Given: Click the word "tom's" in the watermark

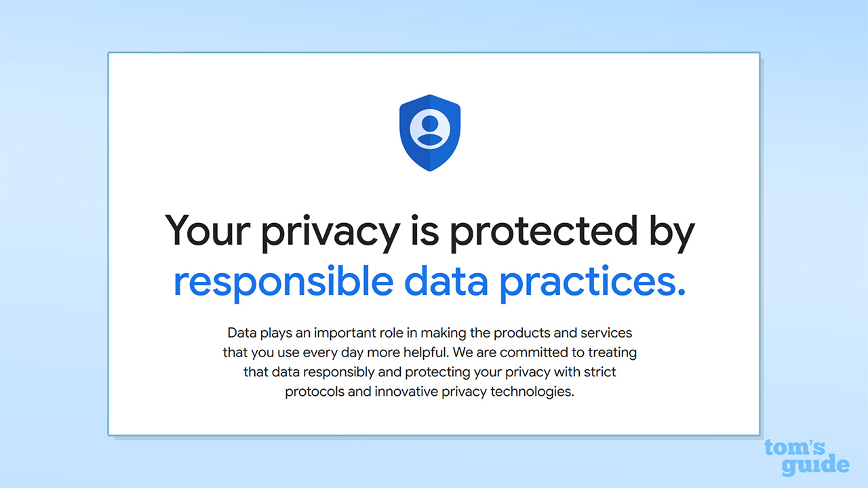Looking at the screenshot, I should 794,447.
